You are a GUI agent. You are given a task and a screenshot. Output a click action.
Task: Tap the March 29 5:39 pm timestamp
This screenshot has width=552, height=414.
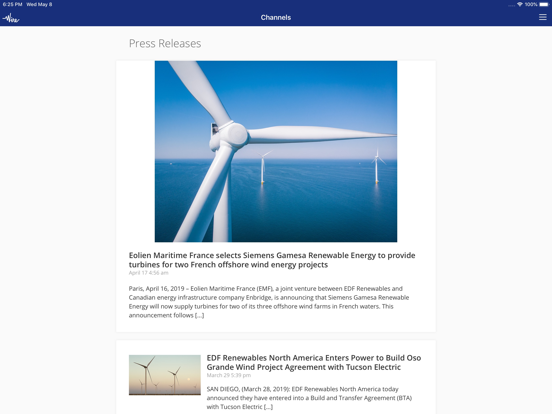(228, 375)
